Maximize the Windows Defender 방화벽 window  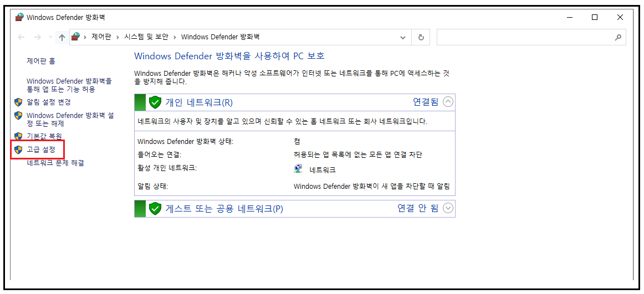pyautogui.click(x=595, y=17)
